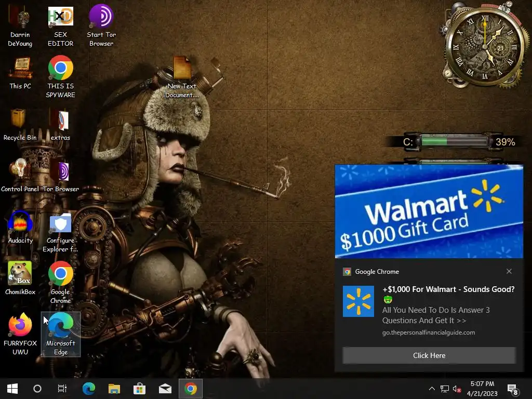
Task: Click the '+$1,000 For Walmart - Sounds Good?' title
Action: click(448, 289)
